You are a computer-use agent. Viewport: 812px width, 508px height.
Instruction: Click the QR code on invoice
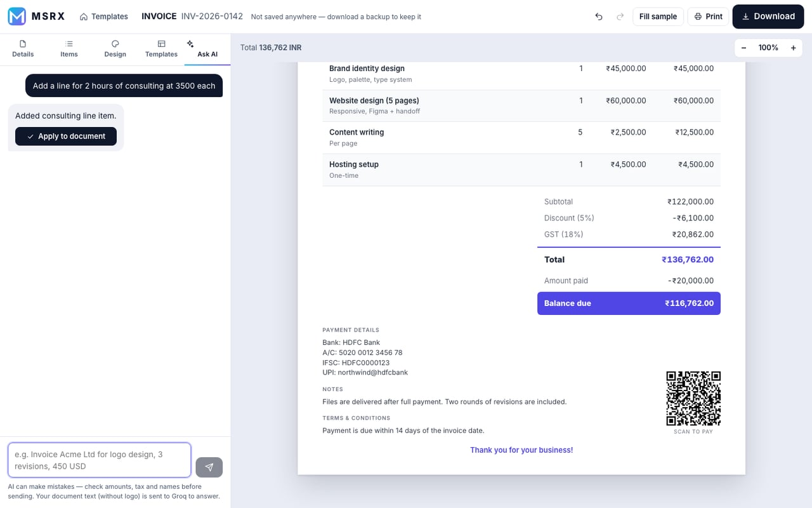[693, 398]
